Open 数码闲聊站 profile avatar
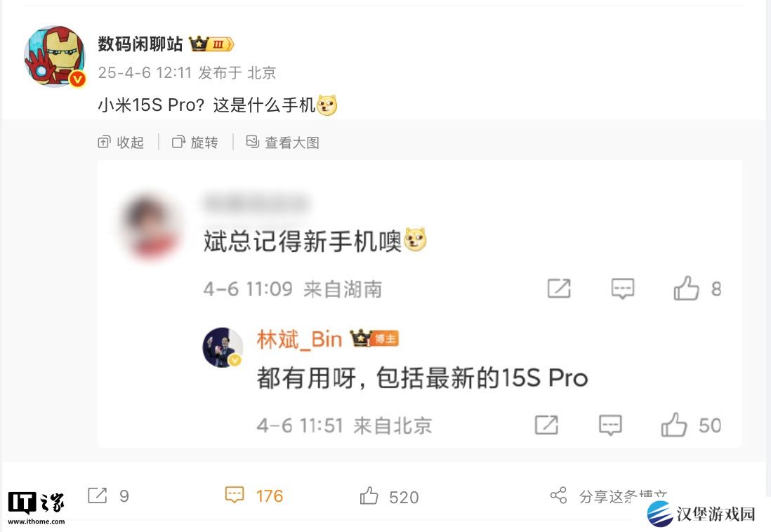 click(55, 57)
